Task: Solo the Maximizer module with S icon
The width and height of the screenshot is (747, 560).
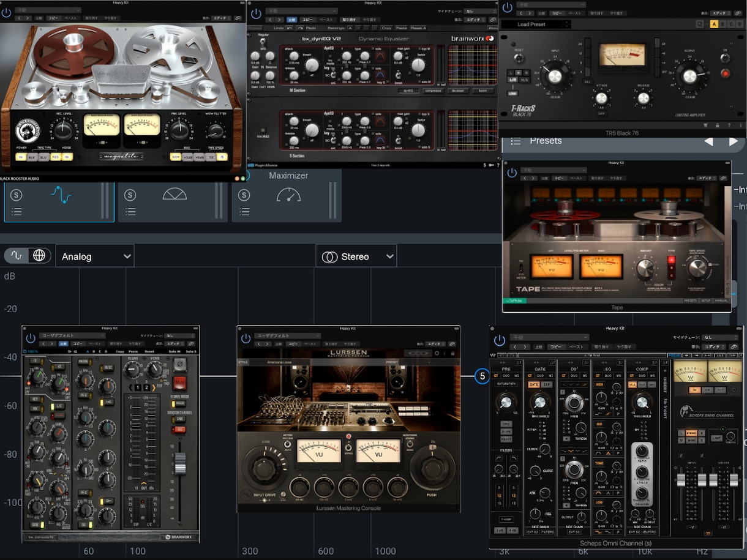Action: coord(244,195)
